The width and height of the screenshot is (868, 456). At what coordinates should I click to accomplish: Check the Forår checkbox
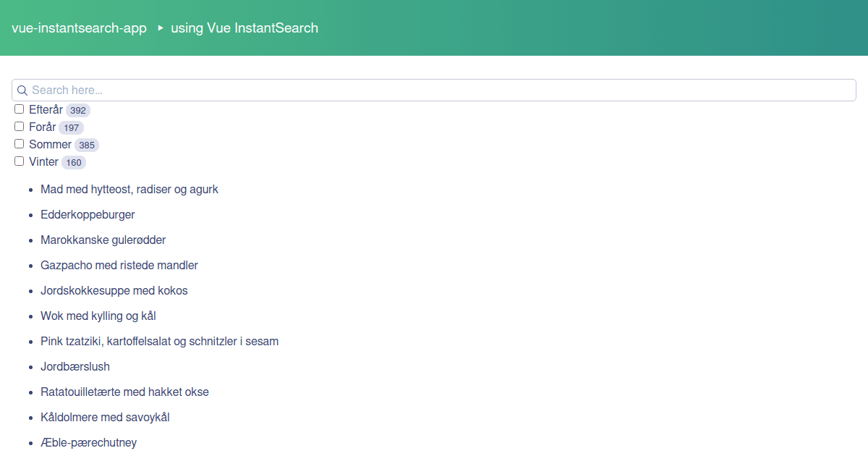click(x=19, y=126)
